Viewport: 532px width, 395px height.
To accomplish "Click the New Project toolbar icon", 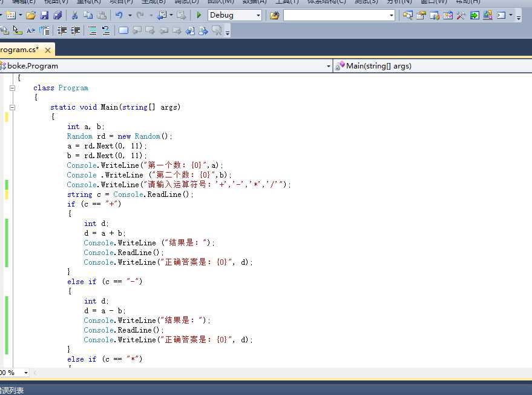I will pos(10,15).
